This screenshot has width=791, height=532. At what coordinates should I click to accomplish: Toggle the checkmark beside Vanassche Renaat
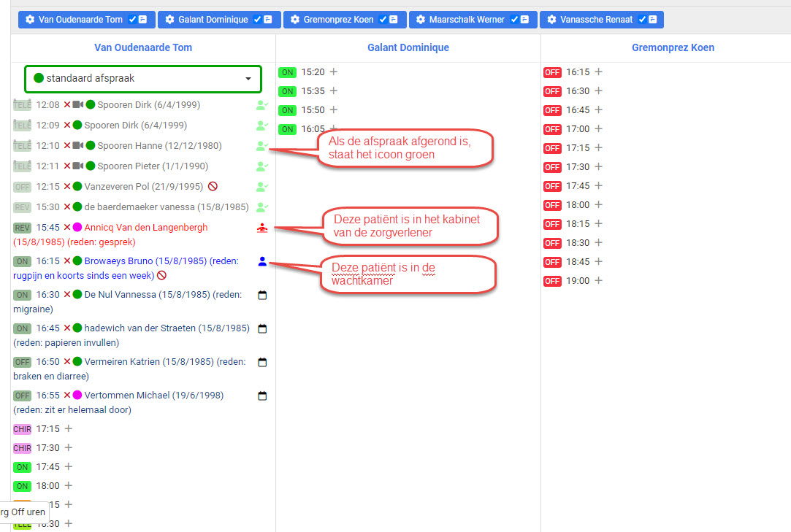643,19
